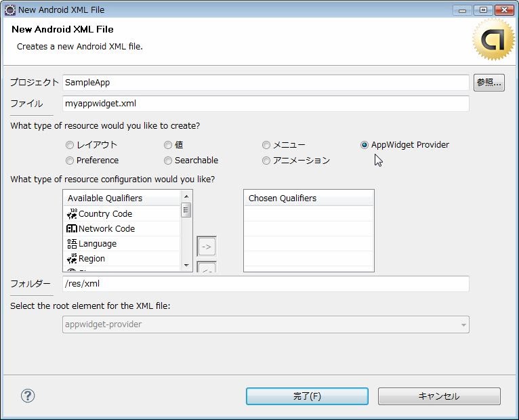The width and height of the screenshot is (519, 420).
Task: Select the Country Code qualifier
Action: pos(105,213)
